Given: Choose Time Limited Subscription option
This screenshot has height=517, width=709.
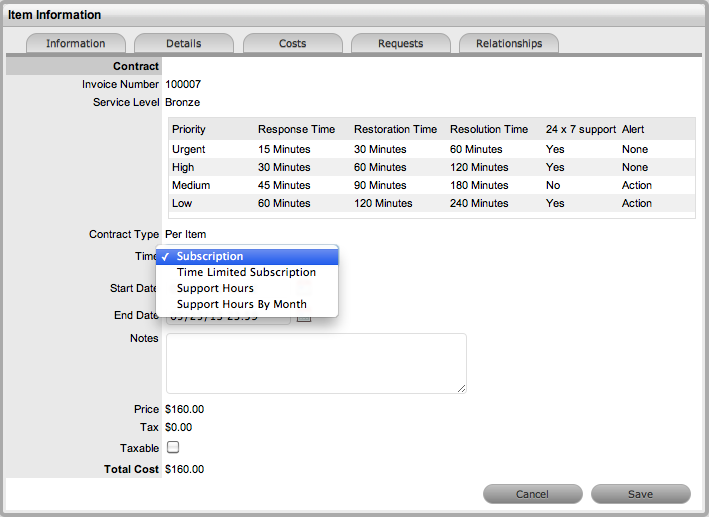Looking at the screenshot, I should (x=247, y=272).
